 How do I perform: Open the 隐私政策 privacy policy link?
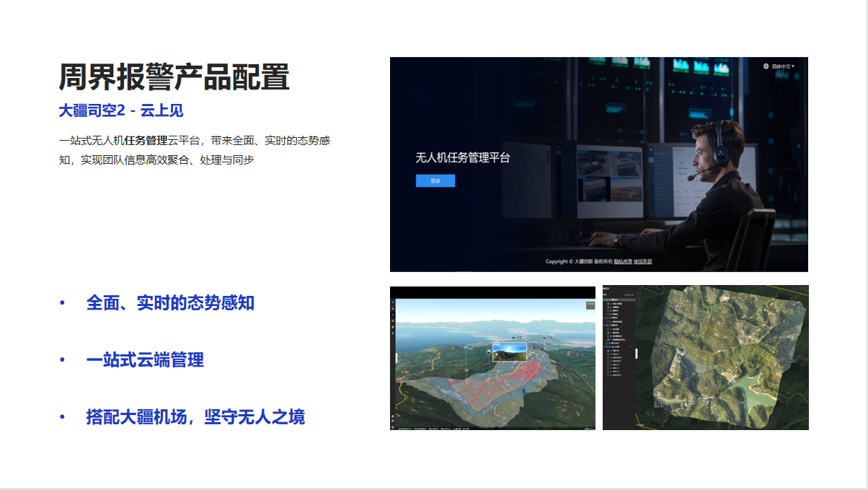coord(623,261)
